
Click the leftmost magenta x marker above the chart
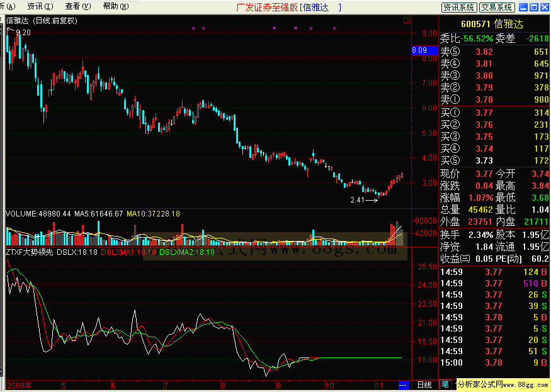pos(193,28)
